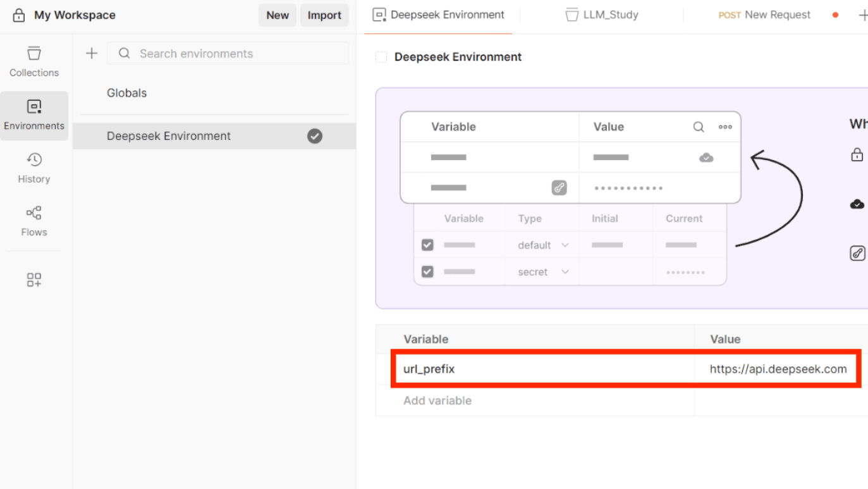Click first checkbox in illustration table

pos(427,245)
